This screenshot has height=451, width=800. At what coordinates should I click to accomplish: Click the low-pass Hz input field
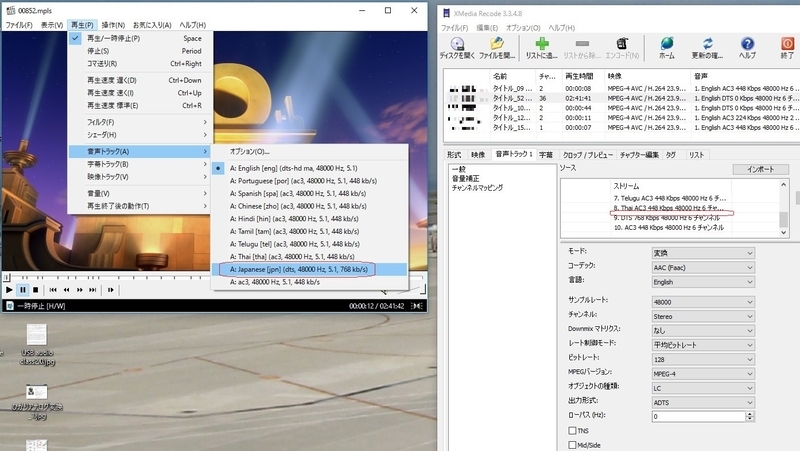[x=698, y=416]
